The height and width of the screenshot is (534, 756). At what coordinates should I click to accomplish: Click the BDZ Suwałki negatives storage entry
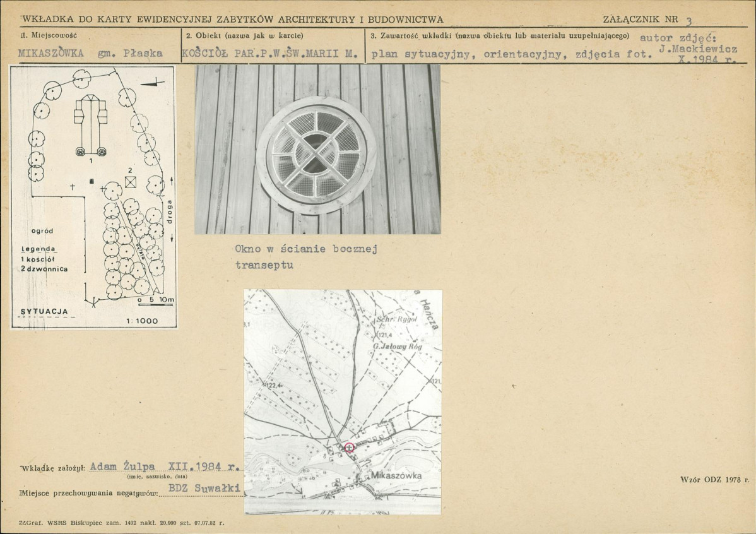coord(204,488)
